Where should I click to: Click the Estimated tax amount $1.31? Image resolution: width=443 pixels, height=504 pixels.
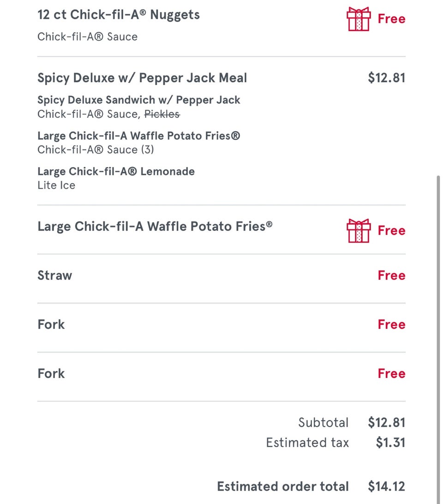(390, 443)
